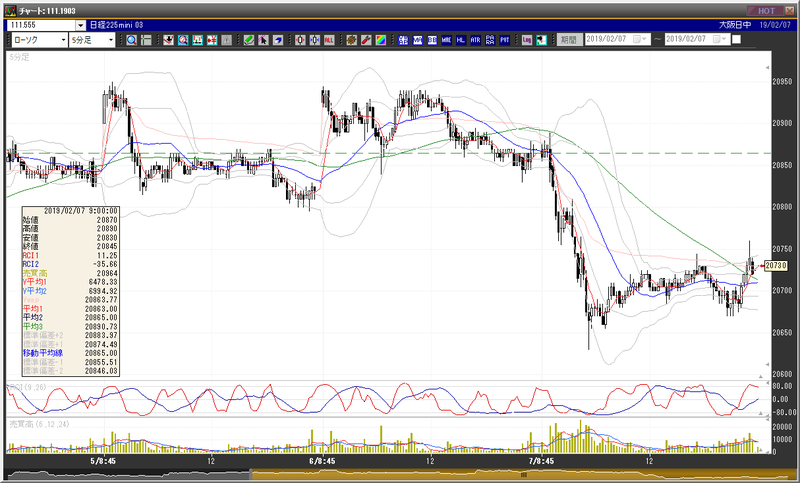Toggle the MAE envelope indicator icon
Viewport: 800px width, 483px height.
(x=446, y=40)
